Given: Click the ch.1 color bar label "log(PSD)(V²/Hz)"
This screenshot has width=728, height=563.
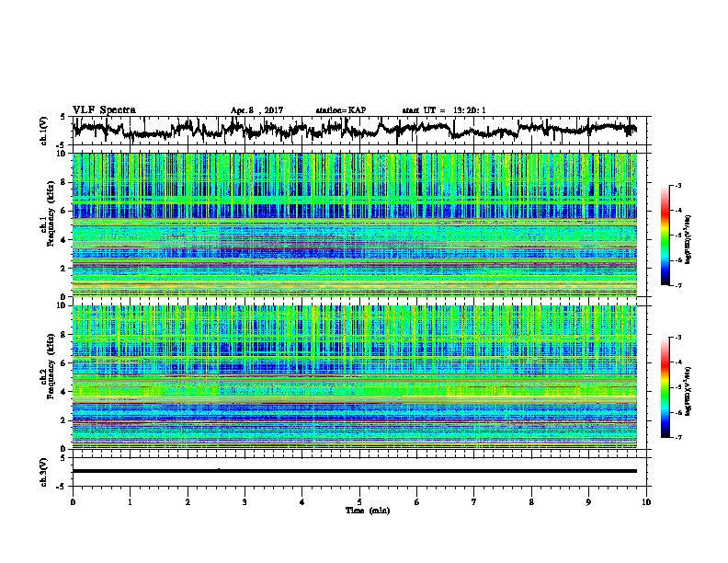Looking at the screenshot, I should [688, 239].
